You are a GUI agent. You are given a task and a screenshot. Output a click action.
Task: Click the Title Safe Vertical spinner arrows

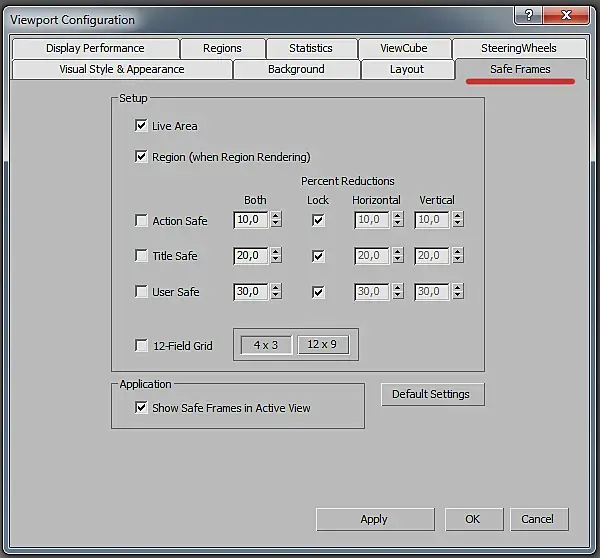click(458, 255)
